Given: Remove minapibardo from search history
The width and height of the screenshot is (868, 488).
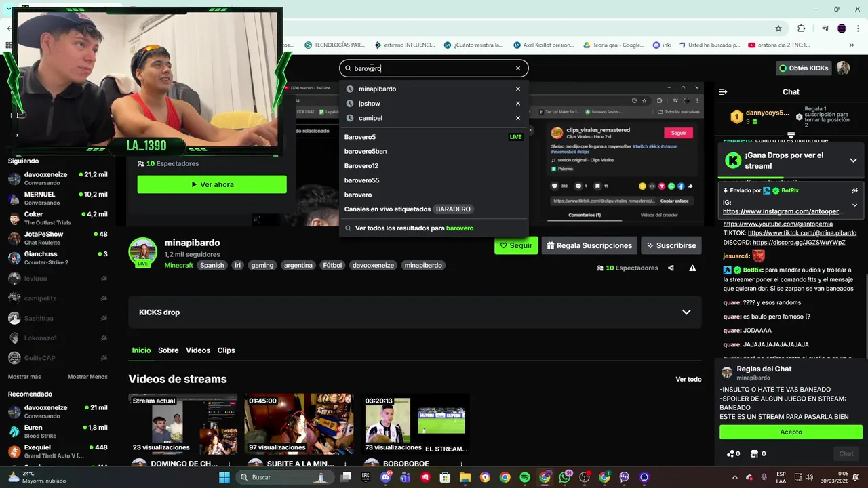Looking at the screenshot, I should tap(518, 89).
